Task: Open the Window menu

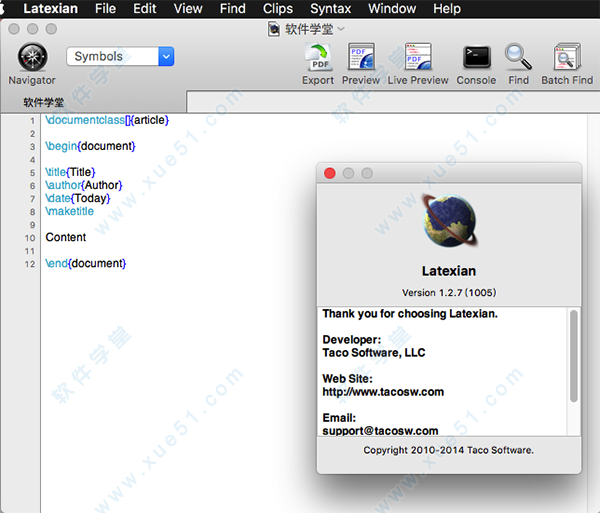Action: tap(392, 8)
